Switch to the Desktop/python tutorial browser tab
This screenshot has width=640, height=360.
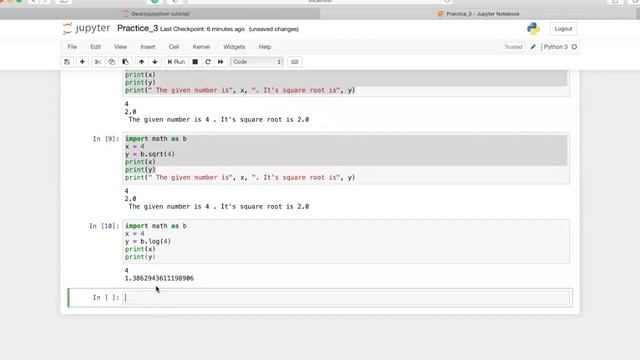160,14
